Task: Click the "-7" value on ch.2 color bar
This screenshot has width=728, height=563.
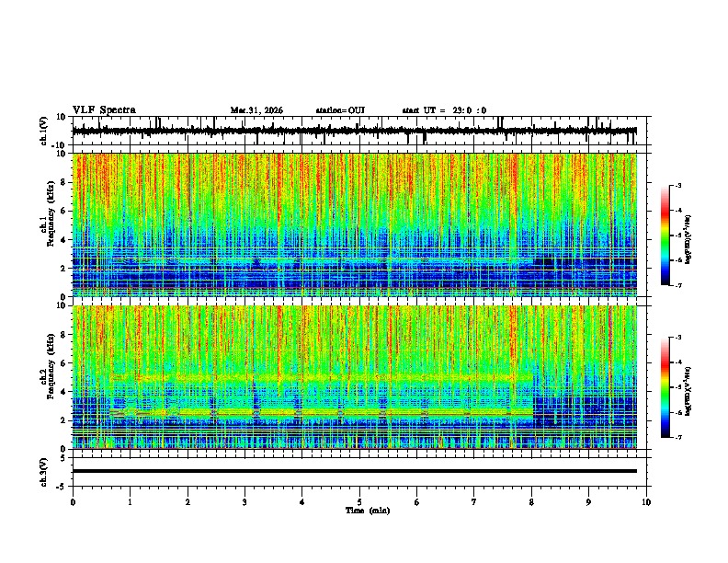Action: (x=677, y=437)
